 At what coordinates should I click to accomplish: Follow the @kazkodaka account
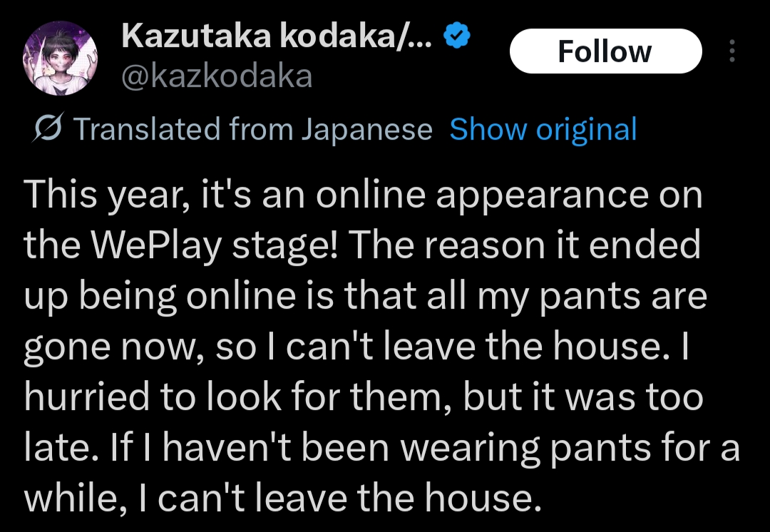pos(605,51)
